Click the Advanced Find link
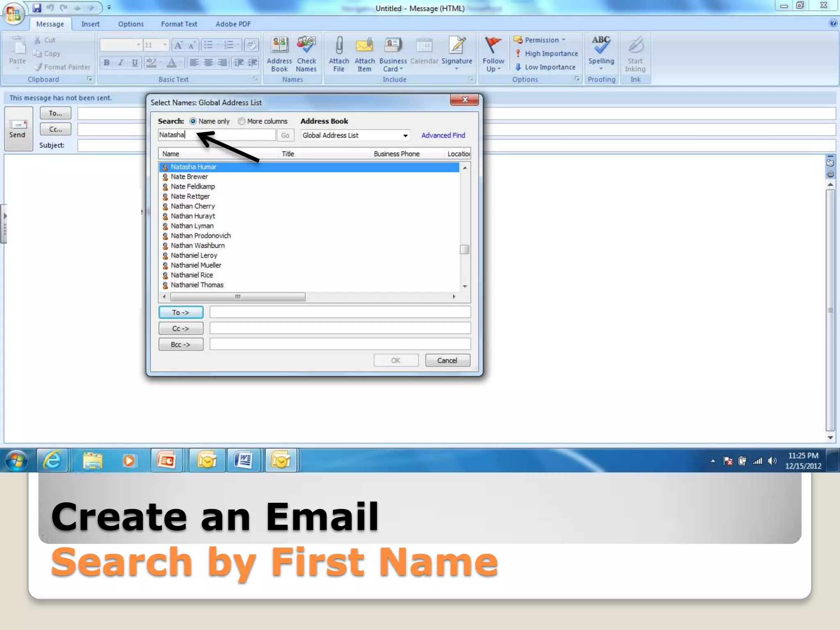 pyautogui.click(x=443, y=135)
